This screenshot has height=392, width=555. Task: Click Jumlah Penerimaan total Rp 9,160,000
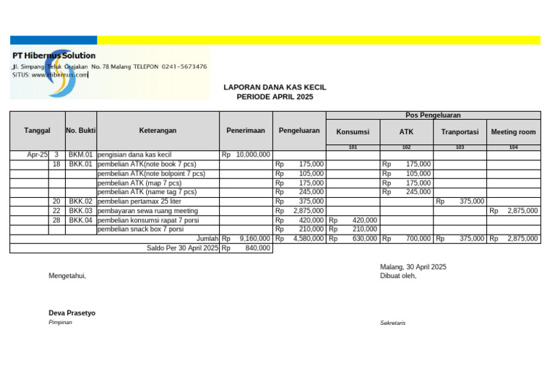point(246,239)
